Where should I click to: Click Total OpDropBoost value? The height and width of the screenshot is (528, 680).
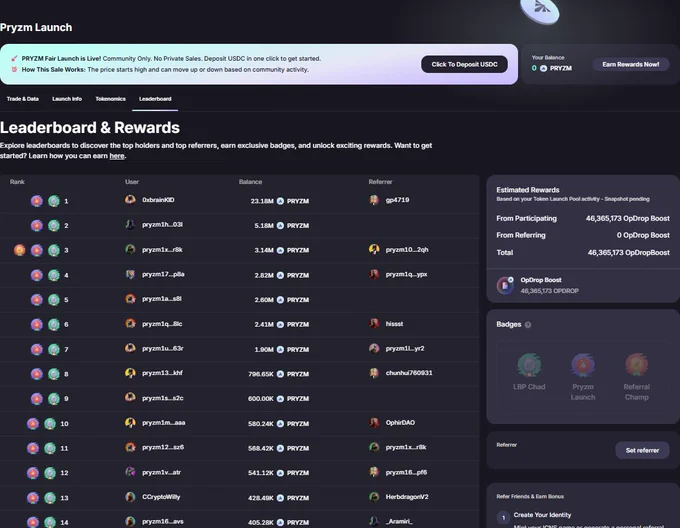coord(628,252)
